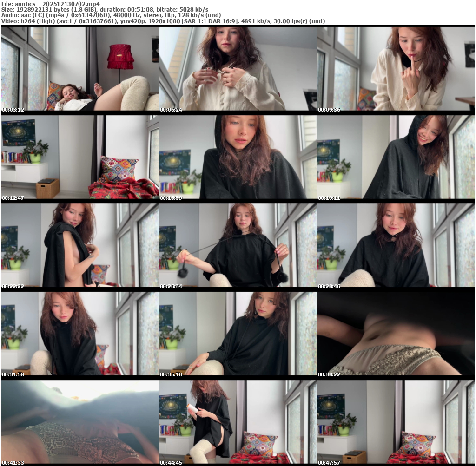Click the thumbnail timestamped 00:09:36
This screenshot has height=466, width=476.
(x=396, y=69)
